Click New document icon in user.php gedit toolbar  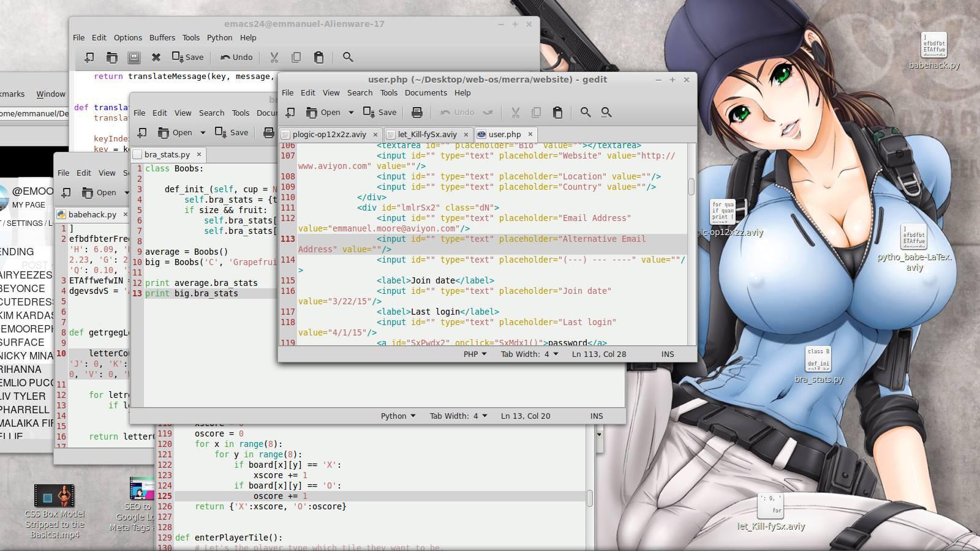290,113
